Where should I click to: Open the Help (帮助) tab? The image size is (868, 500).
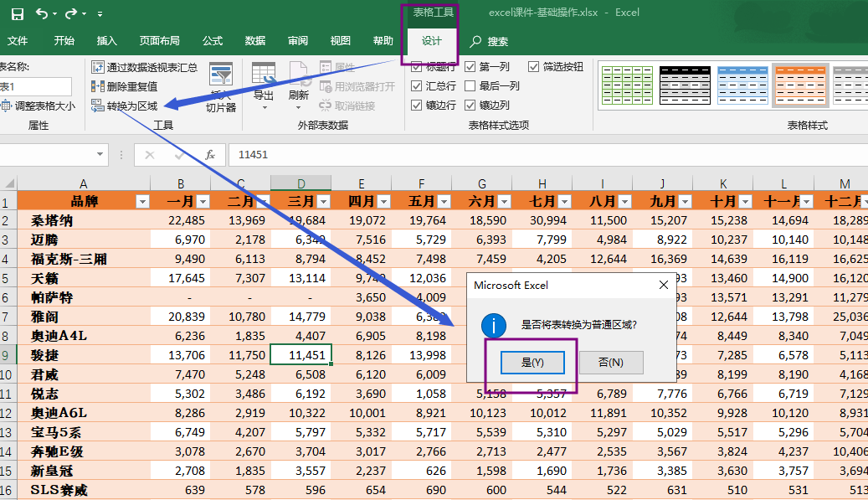click(x=383, y=41)
